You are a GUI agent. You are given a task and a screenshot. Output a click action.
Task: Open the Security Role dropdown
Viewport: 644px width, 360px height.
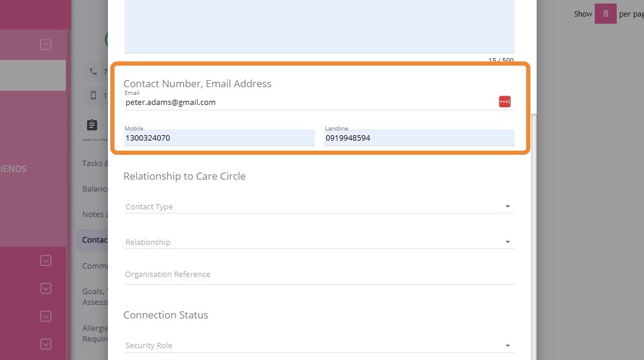pyautogui.click(x=319, y=345)
